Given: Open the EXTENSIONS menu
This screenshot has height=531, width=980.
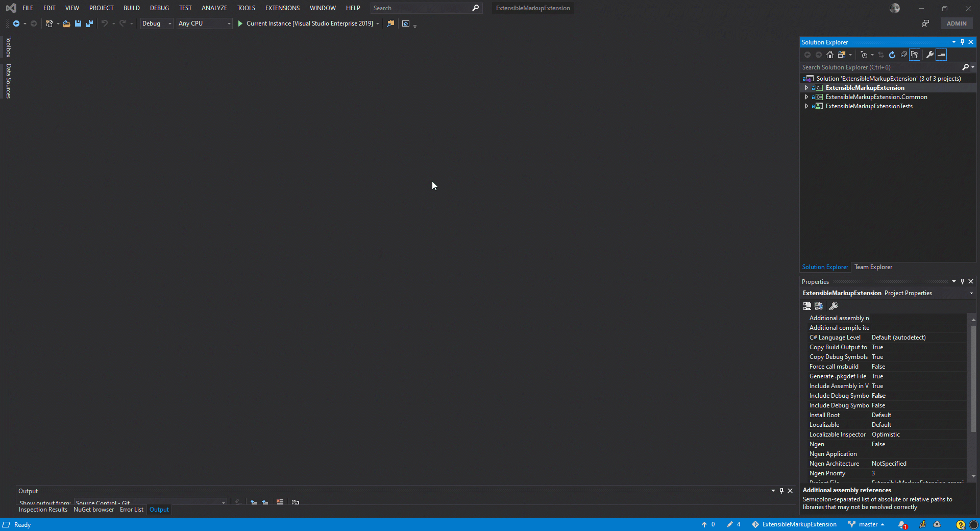Looking at the screenshot, I should click(x=282, y=8).
